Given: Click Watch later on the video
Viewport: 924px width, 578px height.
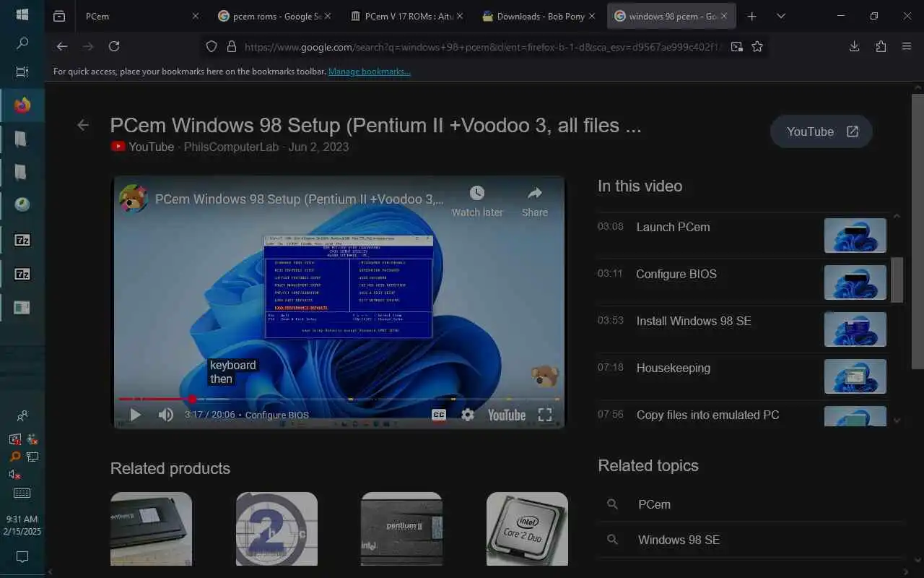Looking at the screenshot, I should pyautogui.click(x=477, y=202).
